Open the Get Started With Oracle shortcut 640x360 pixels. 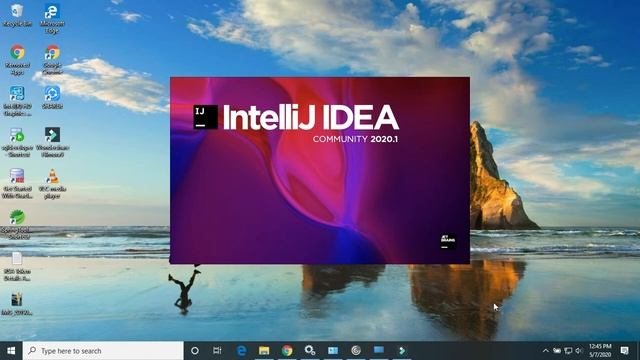click(x=17, y=183)
